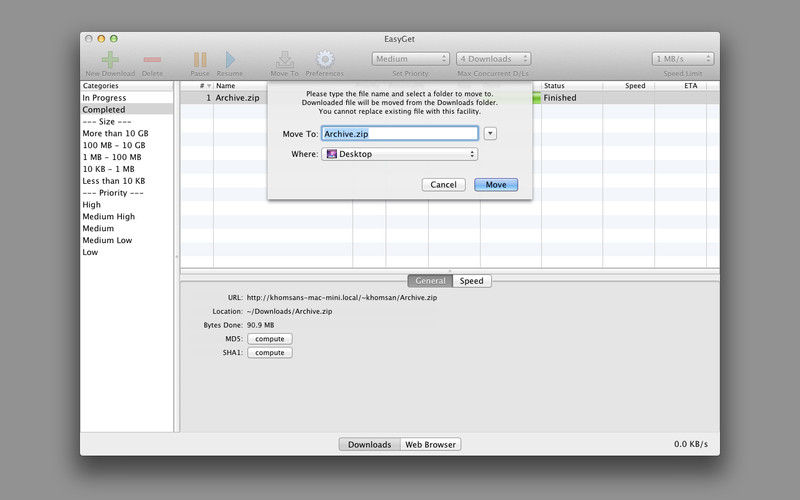Select the 1 MB - 100 MB filter
This screenshot has height=500, width=800.
127,157
